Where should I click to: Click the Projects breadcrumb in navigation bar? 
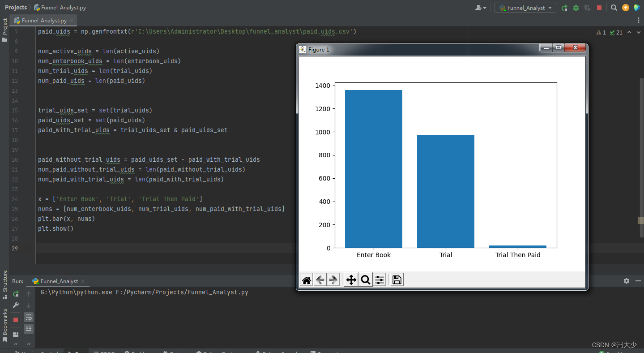16,8
